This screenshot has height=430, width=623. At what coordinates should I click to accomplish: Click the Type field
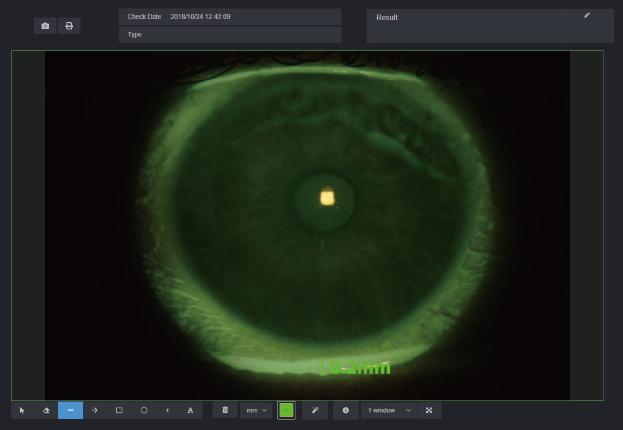click(230, 35)
